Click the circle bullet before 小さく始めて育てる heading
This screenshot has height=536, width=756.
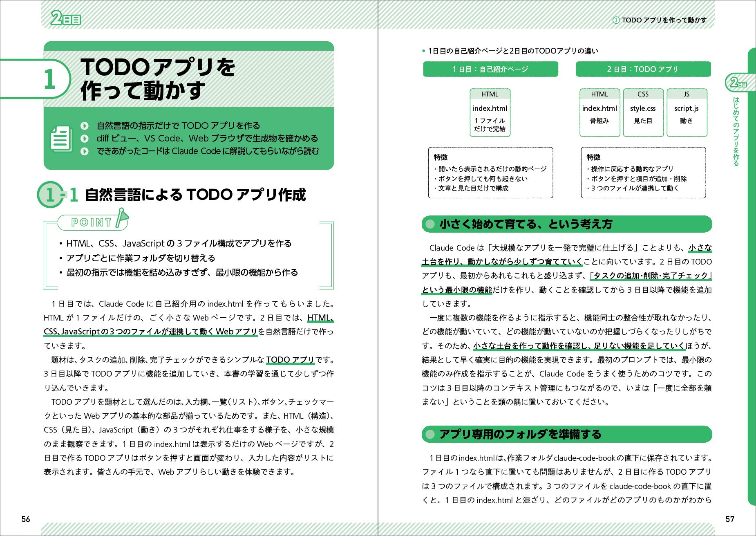click(x=430, y=224)
